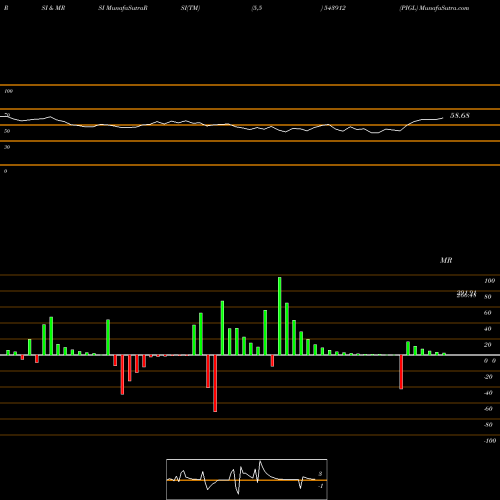The width and height of the screenshot is (500, 500).
Task: Click the MR axis label 60
Action: pyautogui.click(x=487, y=313)
